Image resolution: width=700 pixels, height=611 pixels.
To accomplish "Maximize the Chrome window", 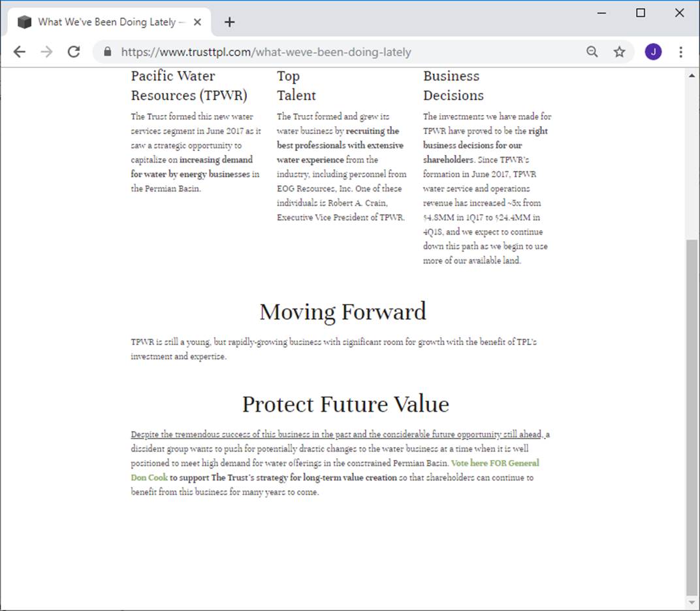I will point(641,13).
